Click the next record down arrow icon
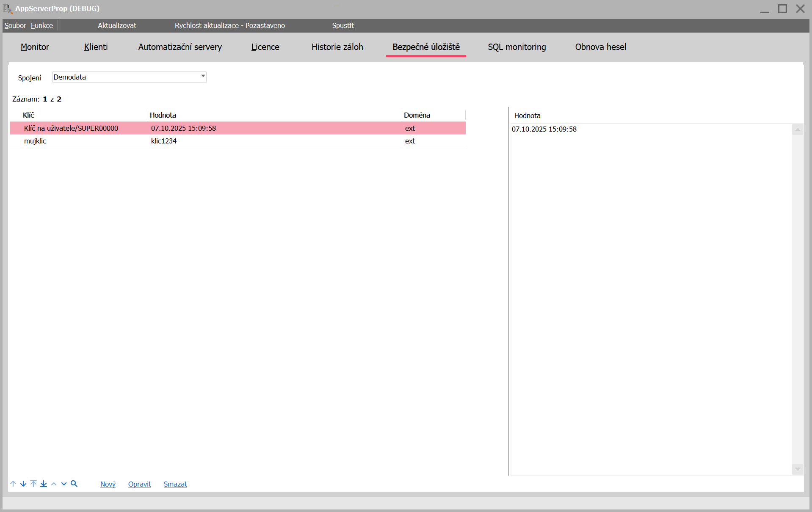This screenshot has width=812, height=512. click(x=23, y=484)
